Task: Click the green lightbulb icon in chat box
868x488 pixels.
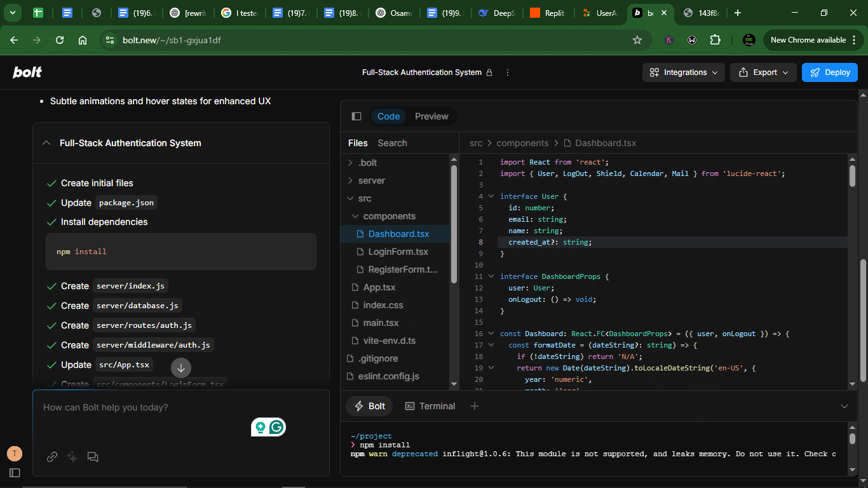Action: 260,428
